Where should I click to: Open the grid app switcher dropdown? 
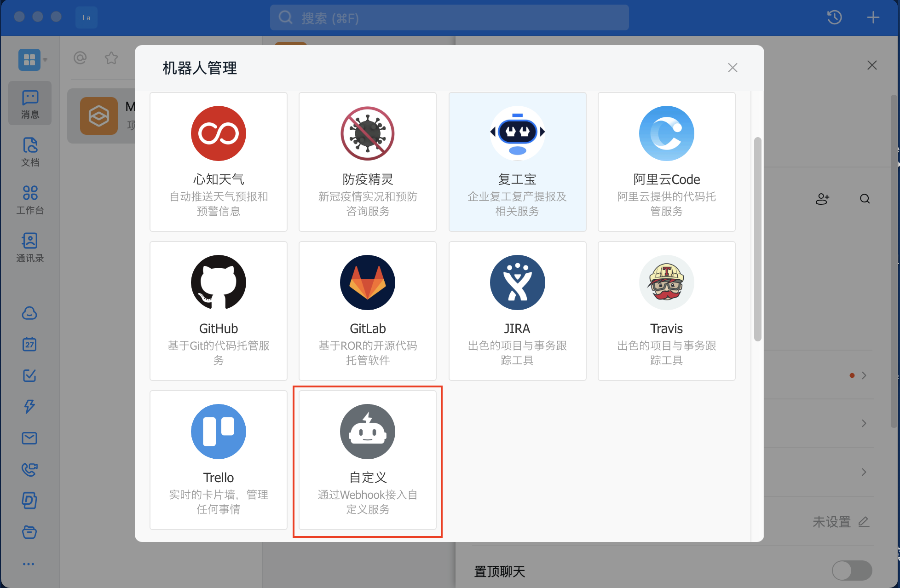click(33, 60)
